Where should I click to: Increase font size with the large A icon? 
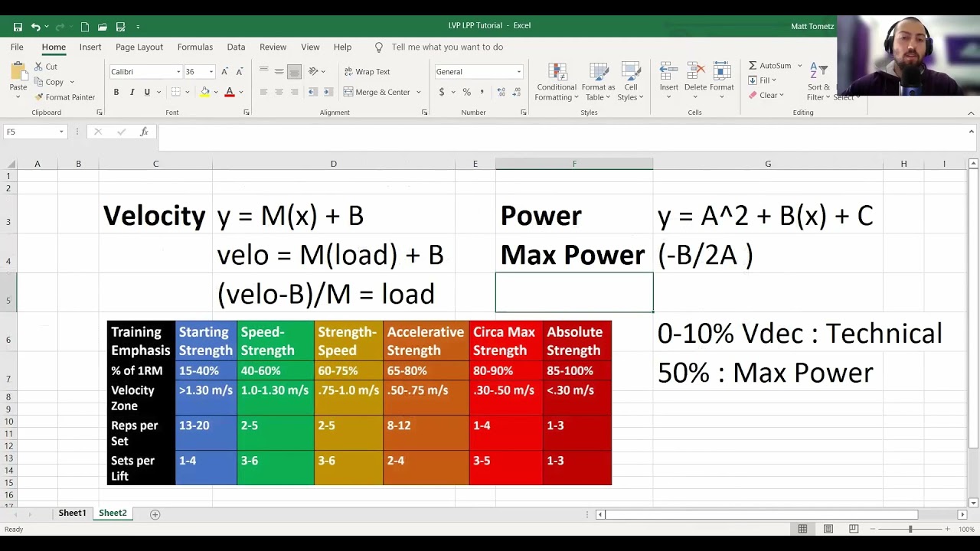pyautogui.click(x=224, y=71)
